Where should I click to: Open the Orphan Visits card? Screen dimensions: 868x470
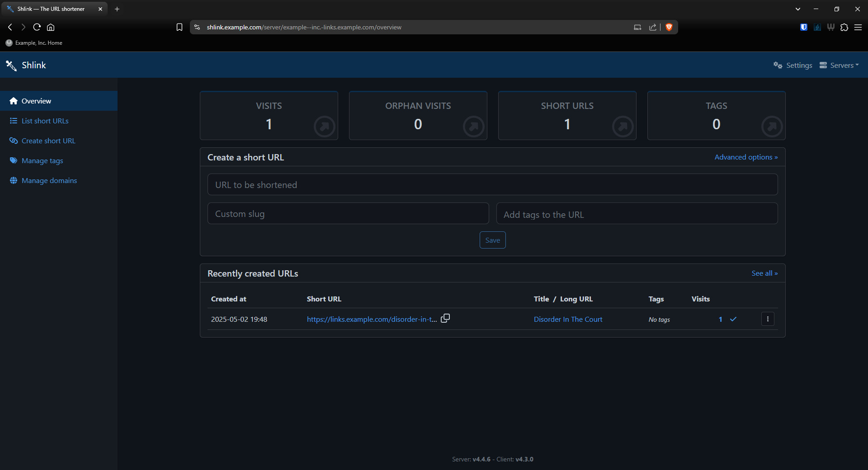tap(418, 116)
